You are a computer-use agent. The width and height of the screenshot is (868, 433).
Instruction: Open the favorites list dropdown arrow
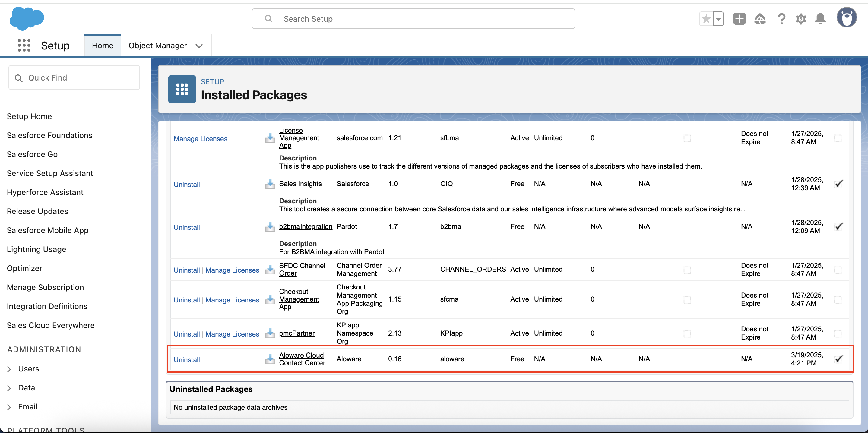[718, 19]
